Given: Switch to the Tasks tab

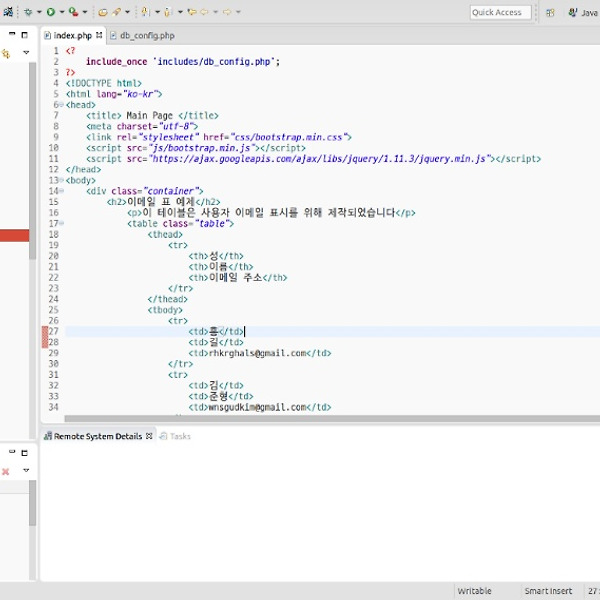Looking at the screenshot, I should (175, 436).
